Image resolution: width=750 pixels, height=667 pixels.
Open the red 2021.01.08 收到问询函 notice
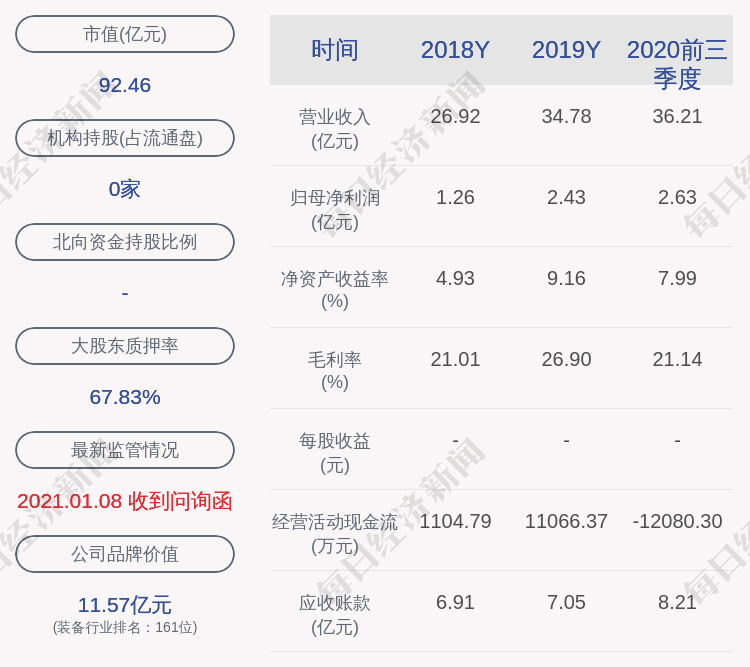125,501
